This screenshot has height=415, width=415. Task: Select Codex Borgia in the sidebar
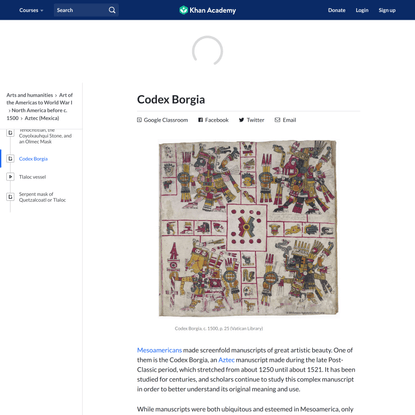coord(33,159)
